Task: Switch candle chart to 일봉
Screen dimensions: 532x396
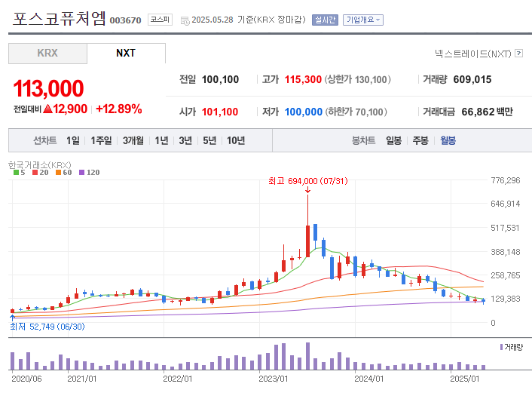Action: [x=393, y=140]
